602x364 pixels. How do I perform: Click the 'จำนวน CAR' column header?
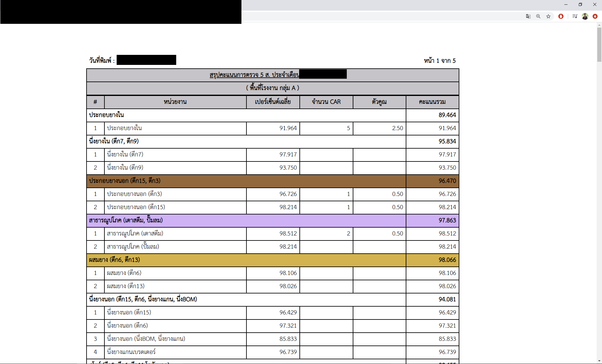pos(326,102)
